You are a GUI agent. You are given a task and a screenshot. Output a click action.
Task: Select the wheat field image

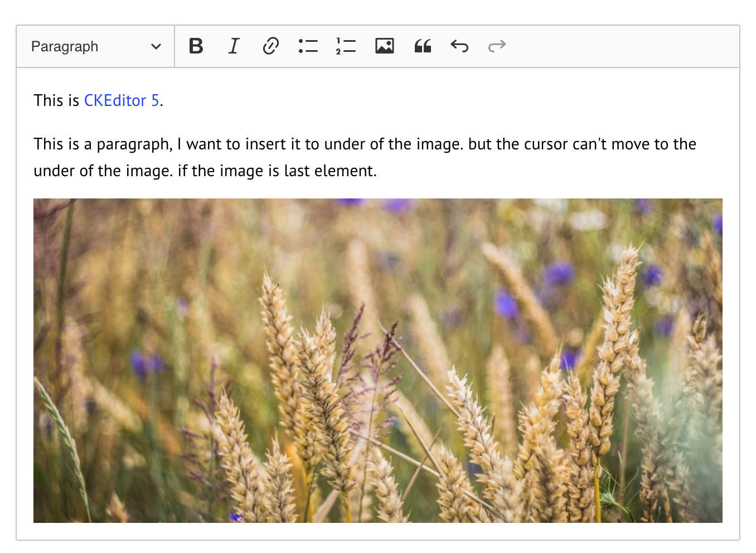[x=377, y=361]
